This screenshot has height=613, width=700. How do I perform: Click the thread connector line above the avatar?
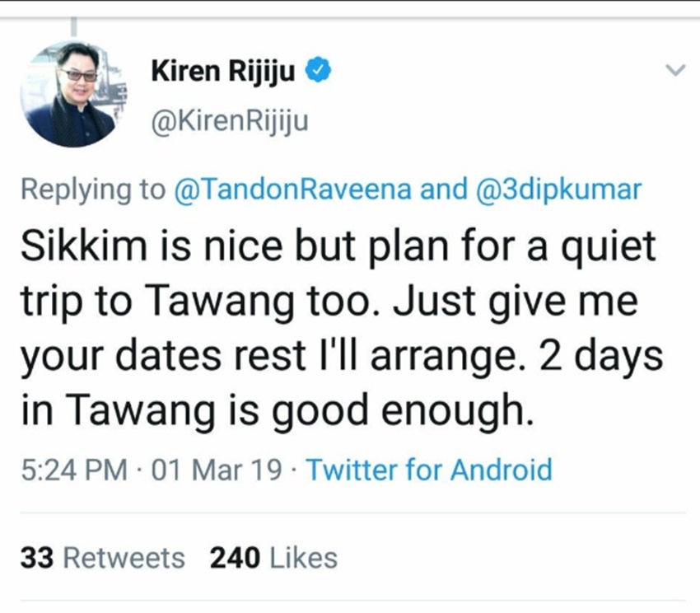pos(73,27)
